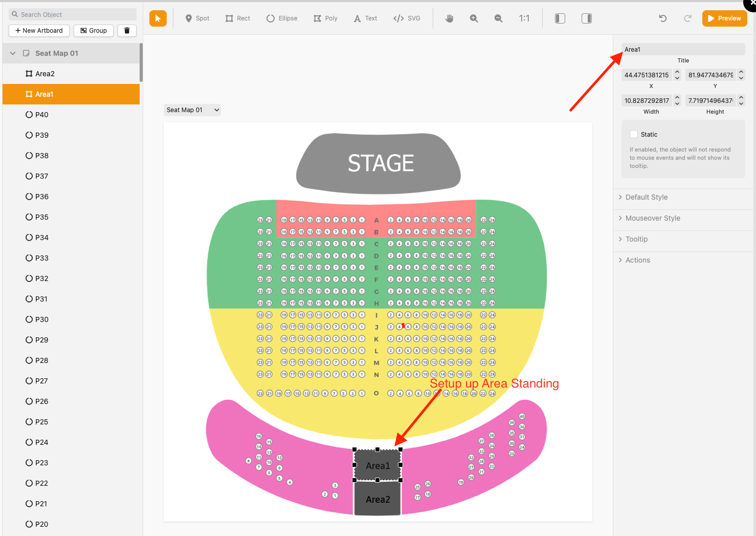The image size is (756, 536).
Task: Focus the Search Object field
Action: coord(73,14)
